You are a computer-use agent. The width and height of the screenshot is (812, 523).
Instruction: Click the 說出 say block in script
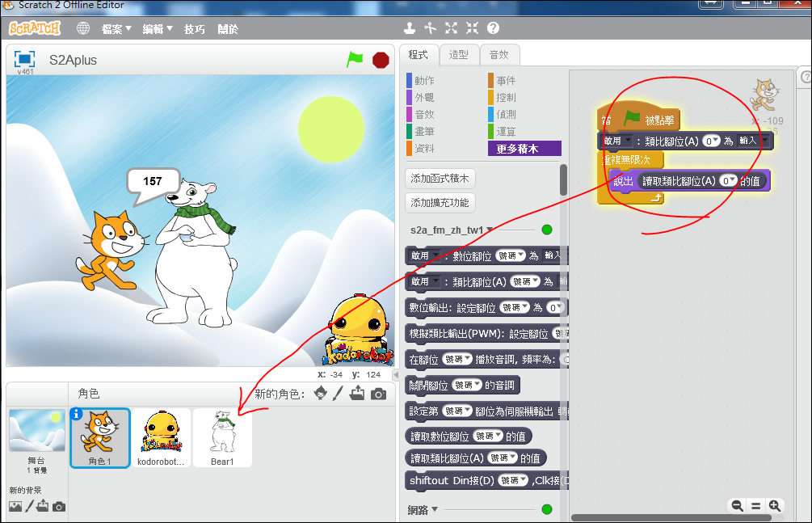click(623, 181)
